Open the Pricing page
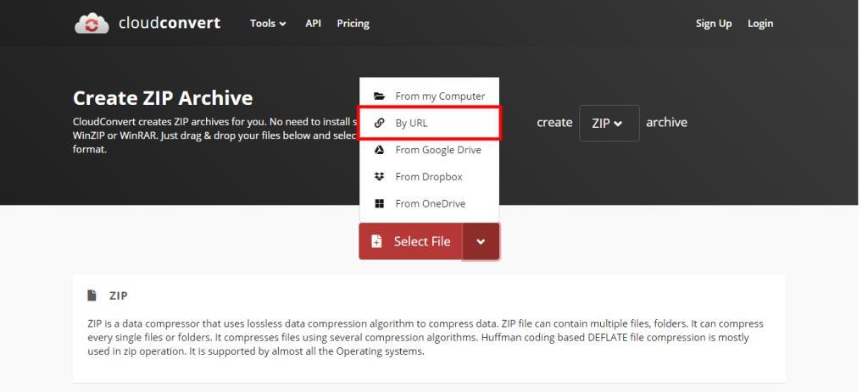Screen dimensions: 868x392 [x=353, y=23]
